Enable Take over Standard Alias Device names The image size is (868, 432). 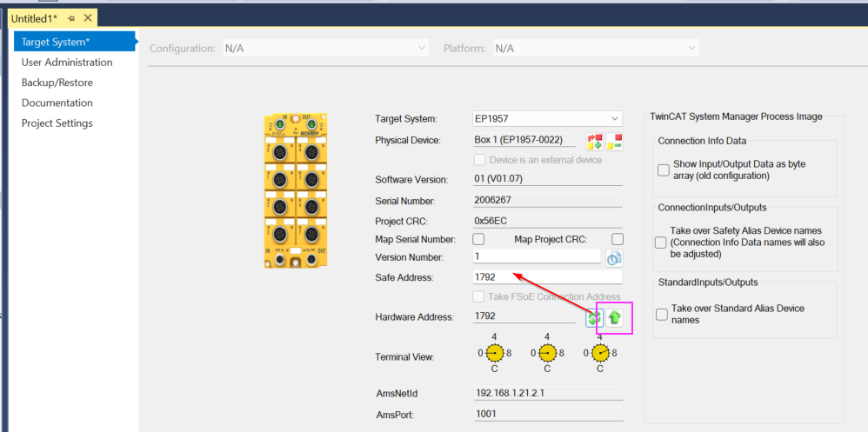click(x=662, y=314)
